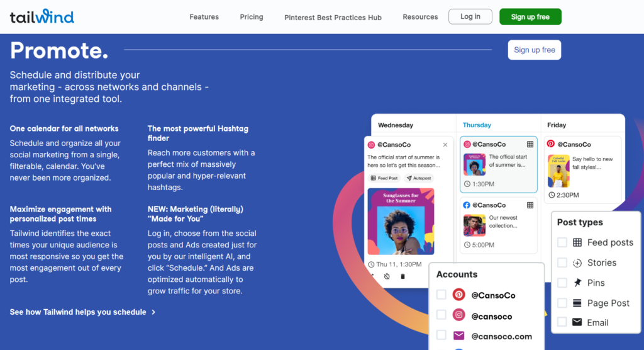
Task: Click the yellow thumbnail on Friday's card
Action: pos(558,171)
